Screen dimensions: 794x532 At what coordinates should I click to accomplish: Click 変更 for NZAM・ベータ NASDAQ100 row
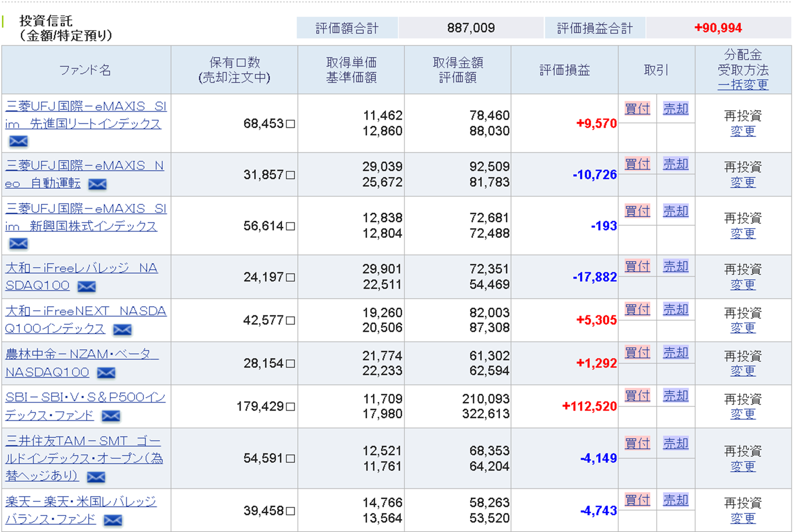pos(743,371)
